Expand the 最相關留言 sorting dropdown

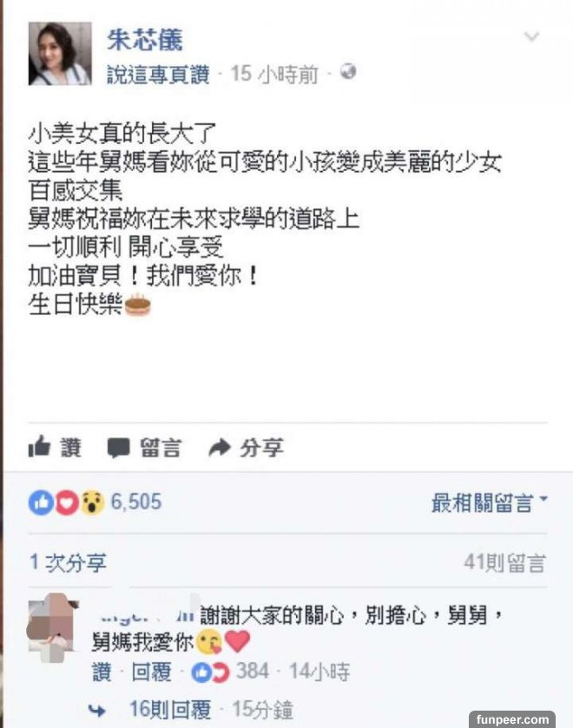pyautogui.click(x=490, y=502)
